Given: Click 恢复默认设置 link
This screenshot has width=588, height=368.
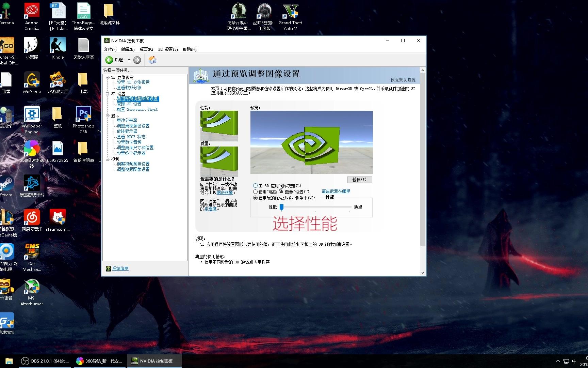Looking at the screenshot, I should click(403, 80).
